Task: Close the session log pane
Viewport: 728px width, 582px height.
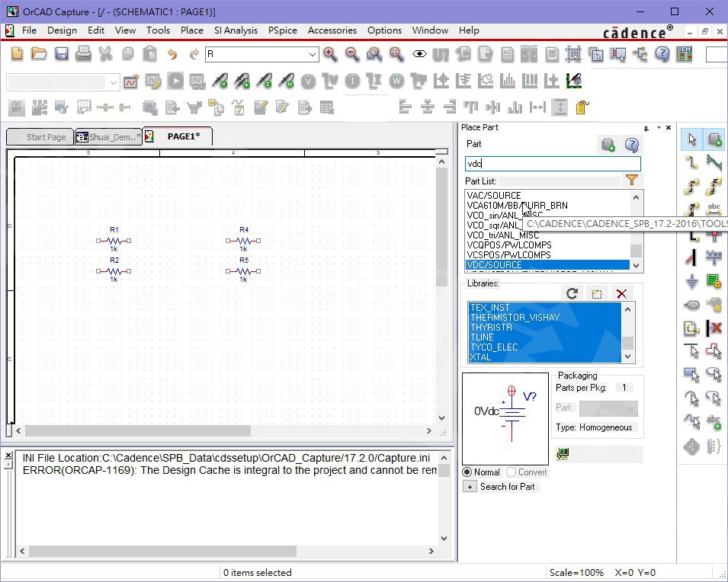Action: [8, 456]
